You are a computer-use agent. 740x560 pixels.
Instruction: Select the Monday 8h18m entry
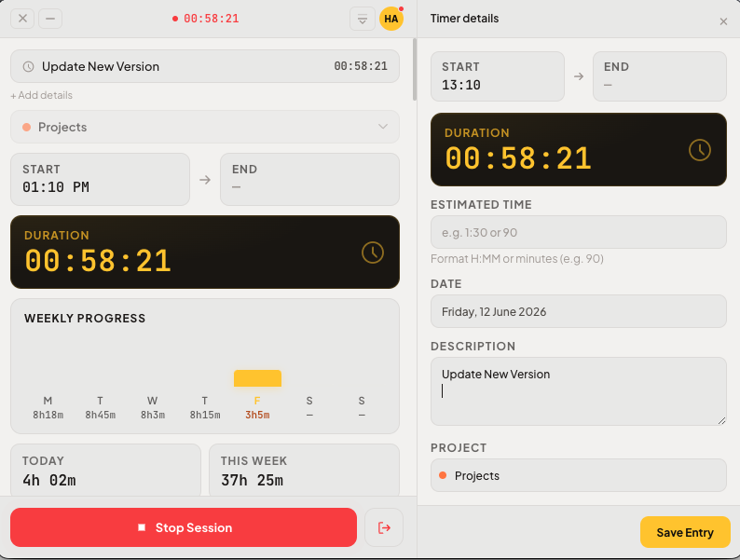[48, 407]
